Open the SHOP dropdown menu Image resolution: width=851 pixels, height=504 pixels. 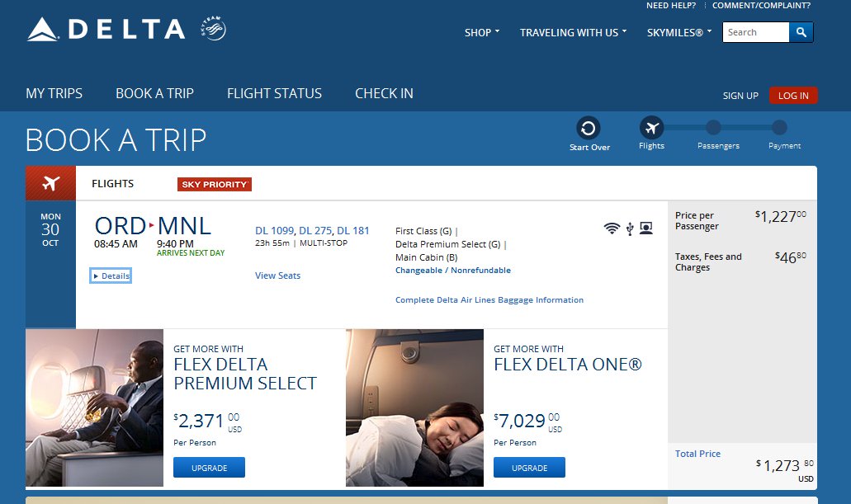(x=482, y=33)
